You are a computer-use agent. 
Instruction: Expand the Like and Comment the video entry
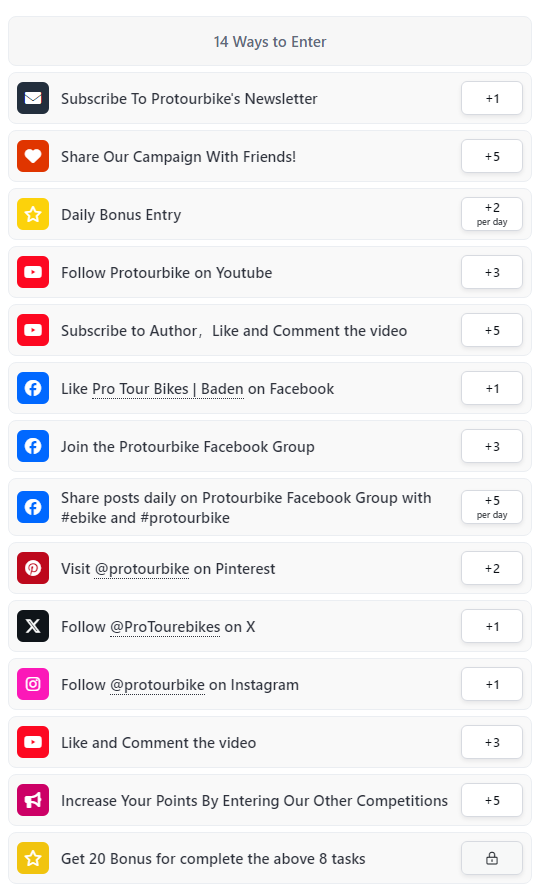tap(270, 742)
